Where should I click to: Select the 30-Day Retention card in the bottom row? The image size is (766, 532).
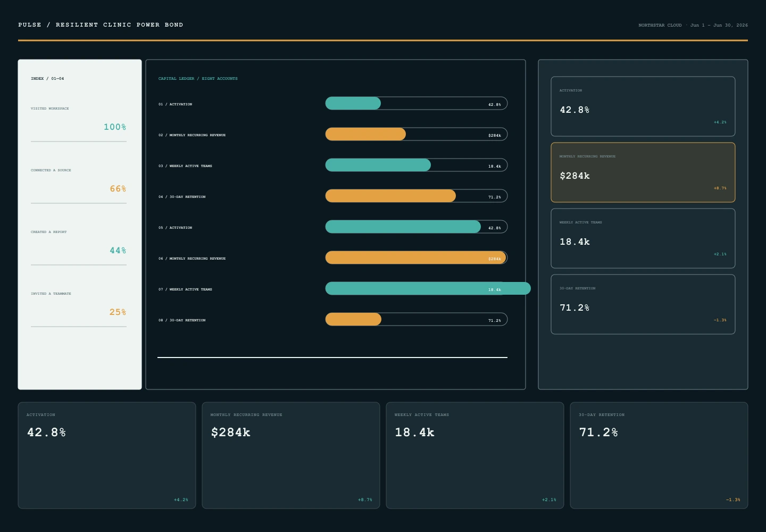(659, 455)
